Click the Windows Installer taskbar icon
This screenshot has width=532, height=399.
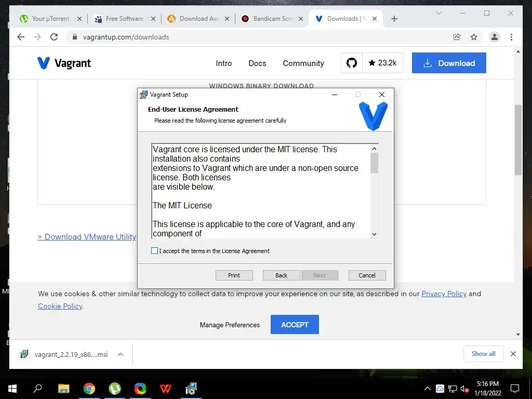coord(191,389)
